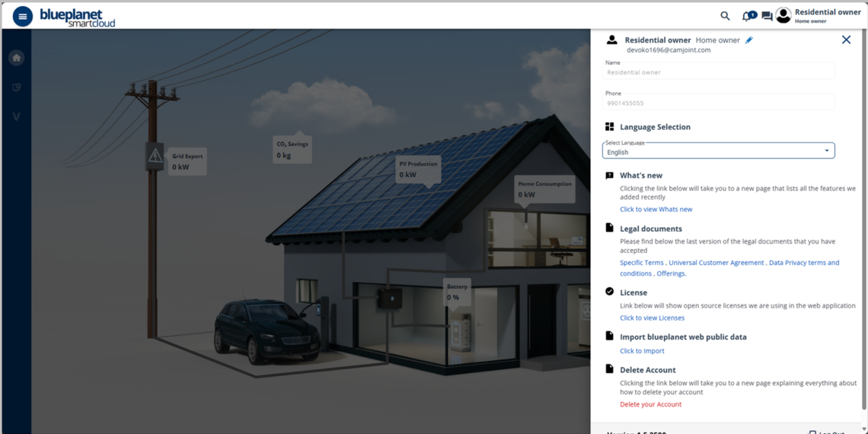Viewport: 868px width, 434px height.
Task: Click into the Name input field
Action: [x=718, y=72]
